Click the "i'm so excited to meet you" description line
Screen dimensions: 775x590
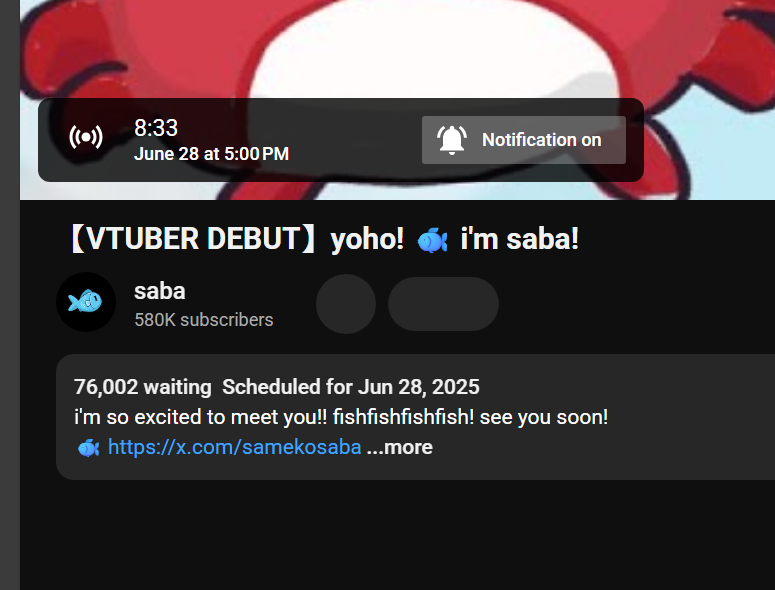pyautogui.click(x=340, y=417)
